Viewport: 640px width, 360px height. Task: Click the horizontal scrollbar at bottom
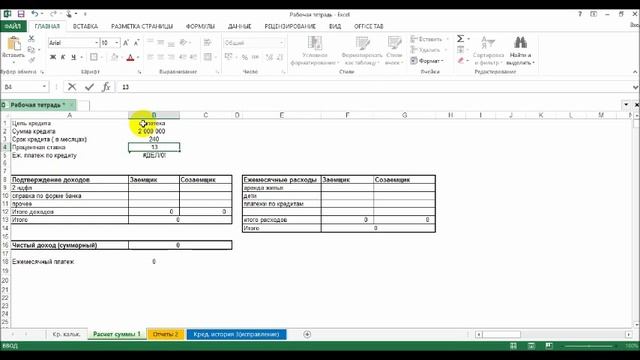coord(553,334)
